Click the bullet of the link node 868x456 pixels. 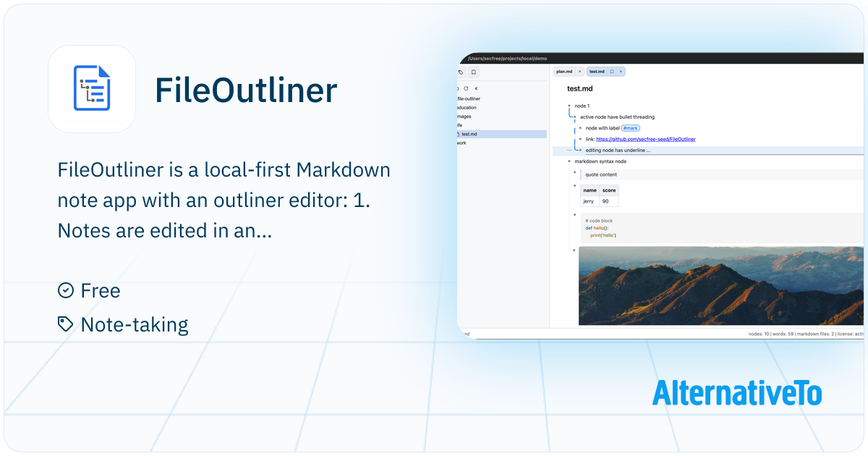580,139
